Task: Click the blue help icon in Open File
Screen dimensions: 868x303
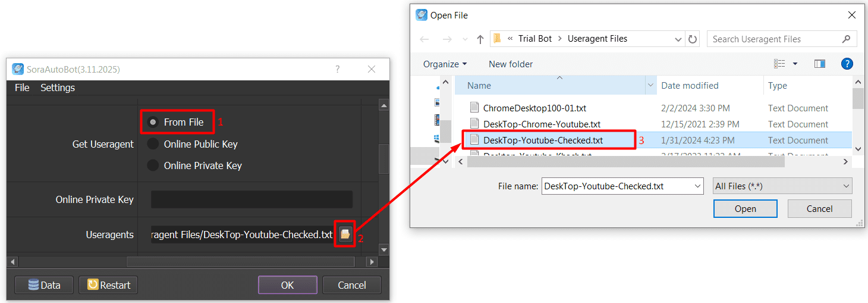Action: pyautogui.click(x=847, y=64)
